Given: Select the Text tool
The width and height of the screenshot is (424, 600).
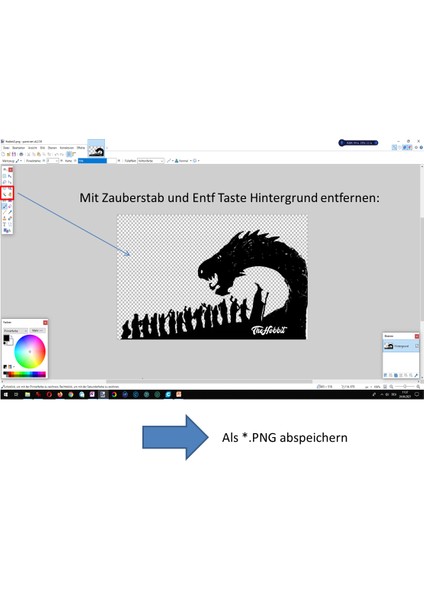Looking at the screenshot, I should pos(5,224).
